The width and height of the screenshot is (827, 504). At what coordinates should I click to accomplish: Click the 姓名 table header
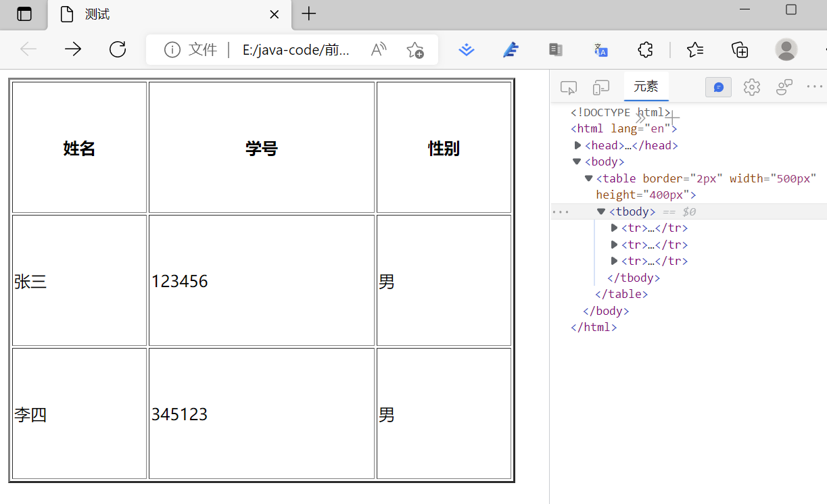(x=79, y=148)
